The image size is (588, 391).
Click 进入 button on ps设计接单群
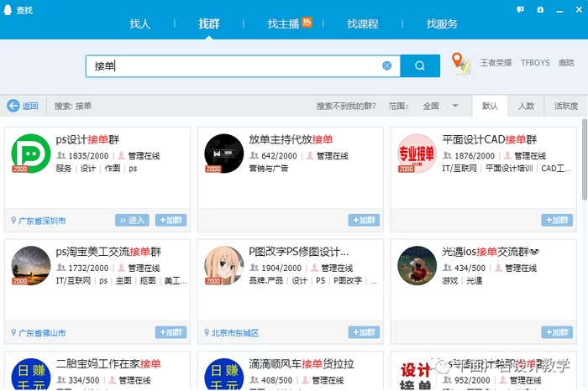pyautogui.click(x=132, y=221)
